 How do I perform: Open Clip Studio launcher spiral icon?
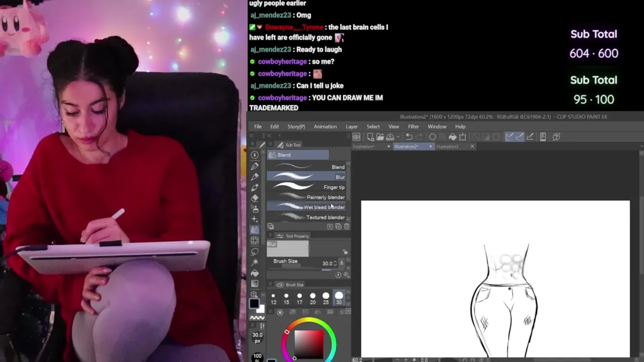click(x=356, y=137)
